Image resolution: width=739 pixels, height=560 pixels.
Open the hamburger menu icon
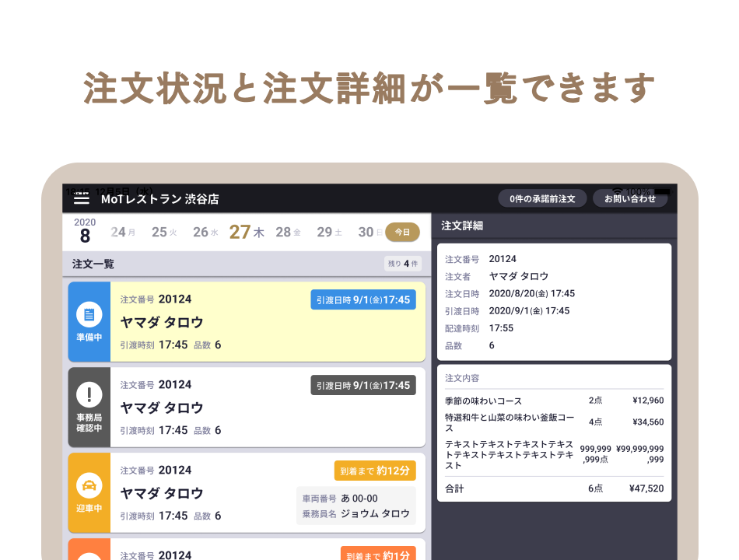pos(82,198)
